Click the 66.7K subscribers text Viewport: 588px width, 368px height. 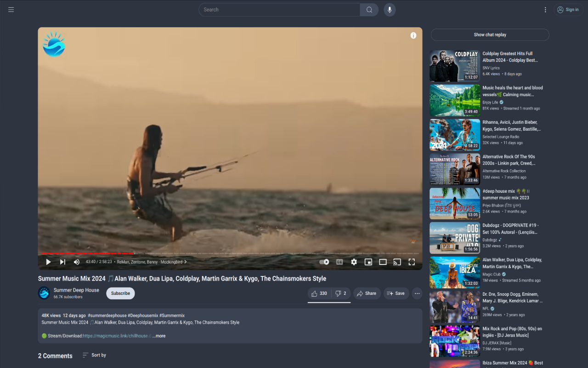(68, 297)
